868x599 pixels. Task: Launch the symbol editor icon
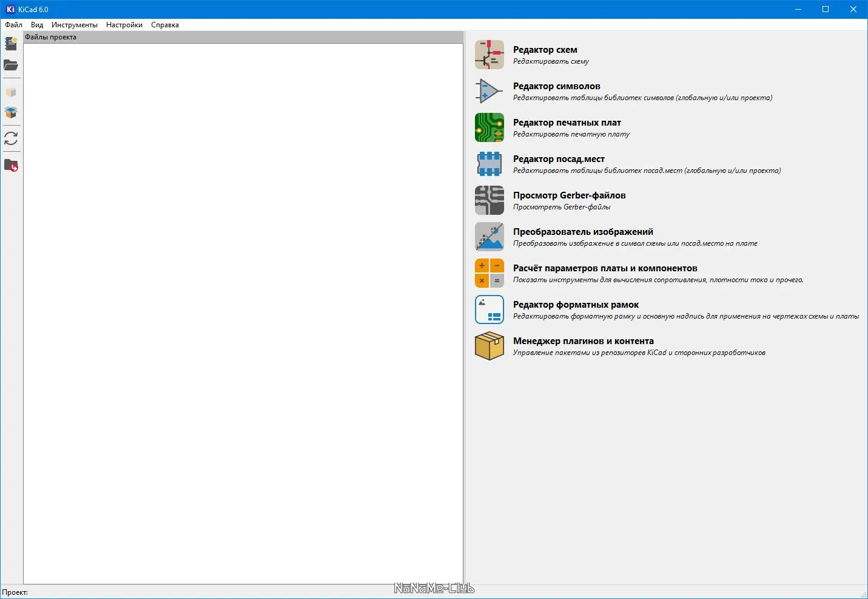coord(490,91)
